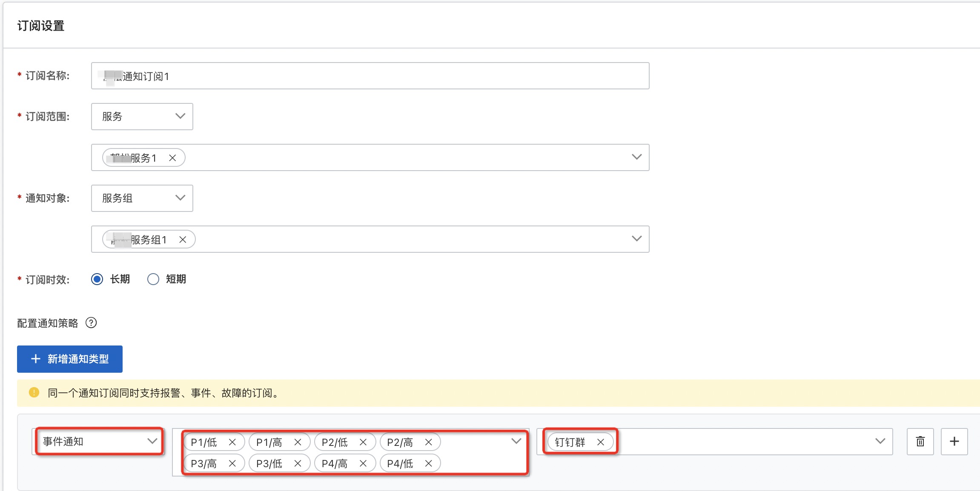980x491 pixels.
Task: Remove the P1/高 priority tag
Action: pos(298,442)
